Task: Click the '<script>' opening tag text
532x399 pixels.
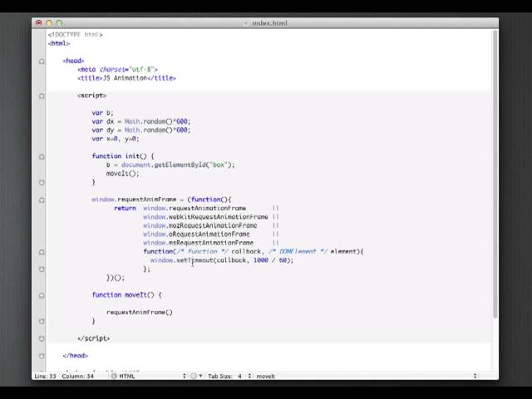Action: 91,96
